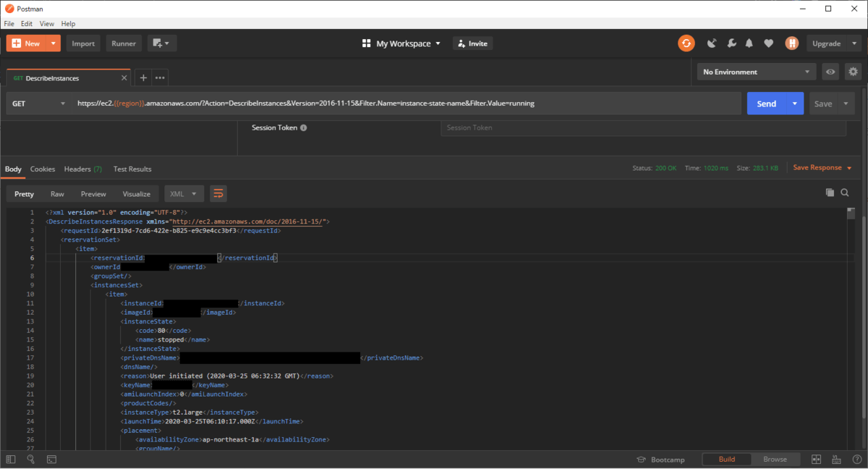This screenshot has width=868, height=469.
Task: Open the File menu
Action: pyautogui.click(x=9, y=24)
